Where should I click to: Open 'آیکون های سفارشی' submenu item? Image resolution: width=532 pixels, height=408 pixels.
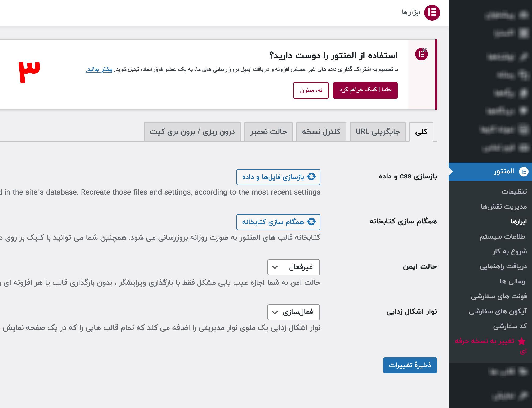498,311
